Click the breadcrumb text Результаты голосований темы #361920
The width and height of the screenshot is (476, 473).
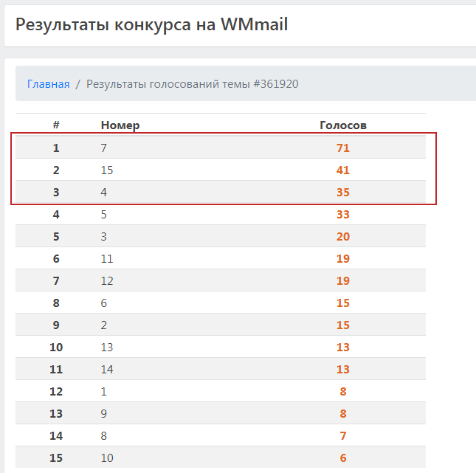(192, 84)
